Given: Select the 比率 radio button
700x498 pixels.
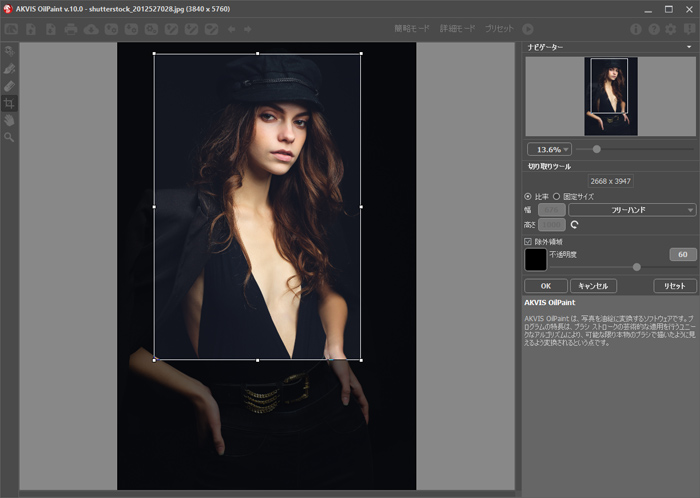Looking at the screenshot, I should click(529, 196).
